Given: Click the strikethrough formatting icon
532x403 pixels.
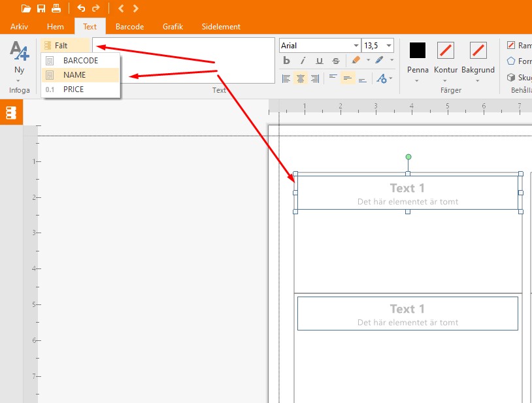Looking at the screenshot, I should (335, 61).
